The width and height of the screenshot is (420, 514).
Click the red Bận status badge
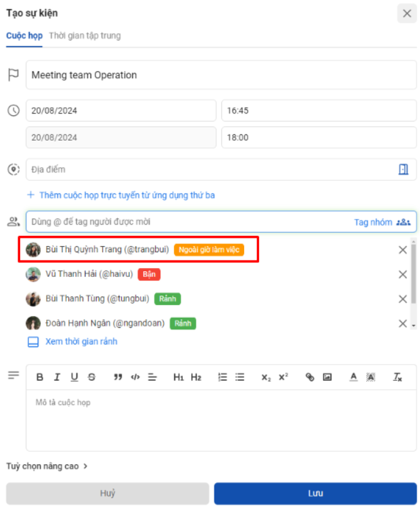click(x=149, y=274)
